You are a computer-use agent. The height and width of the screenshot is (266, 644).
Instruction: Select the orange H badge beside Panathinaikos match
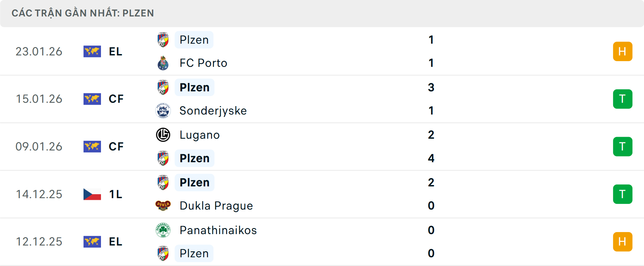click(x=623, y=241)
